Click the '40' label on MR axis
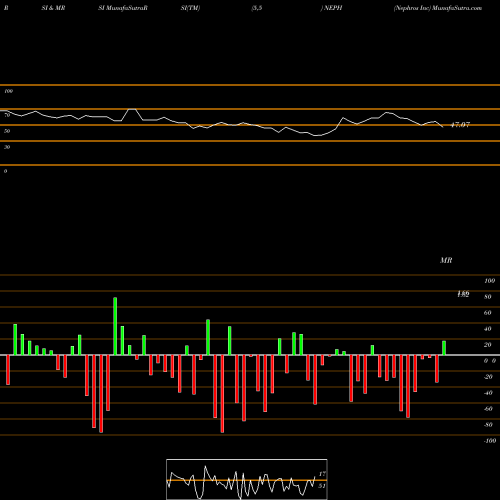 tap(488, 329)
